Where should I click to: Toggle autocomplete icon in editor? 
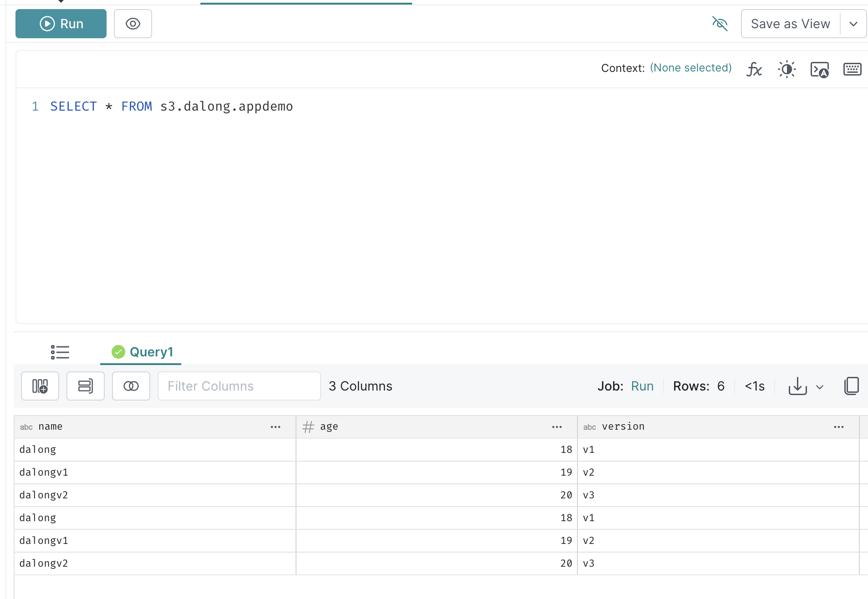[x=820, y=70]
